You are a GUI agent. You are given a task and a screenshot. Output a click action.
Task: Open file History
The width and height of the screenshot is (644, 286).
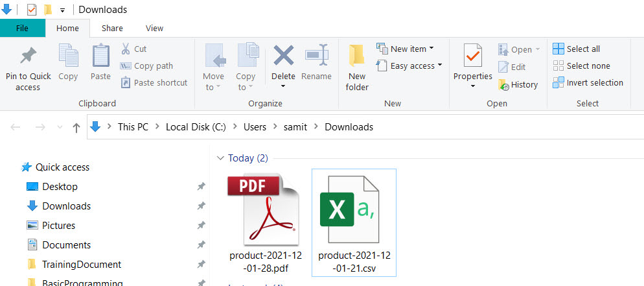[518, 85]
